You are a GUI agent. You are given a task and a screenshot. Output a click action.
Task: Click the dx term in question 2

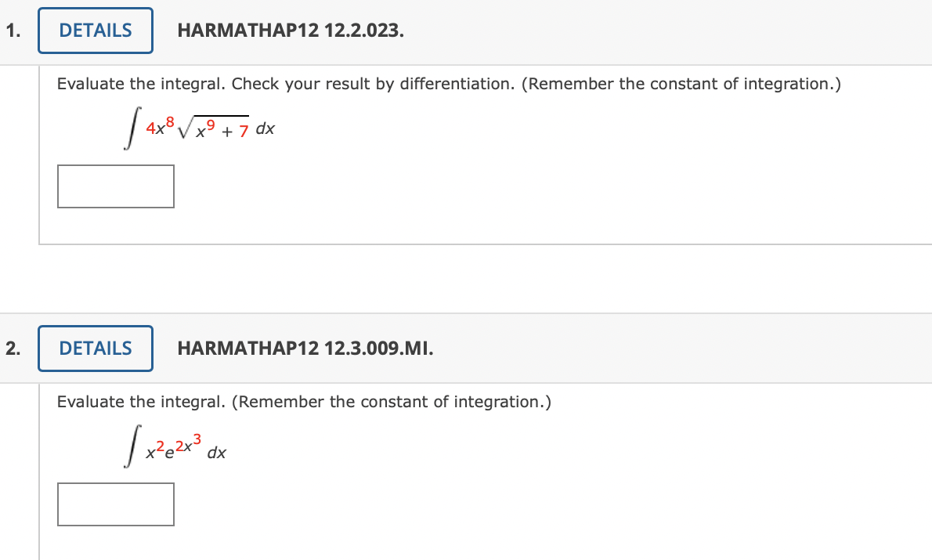217,452
